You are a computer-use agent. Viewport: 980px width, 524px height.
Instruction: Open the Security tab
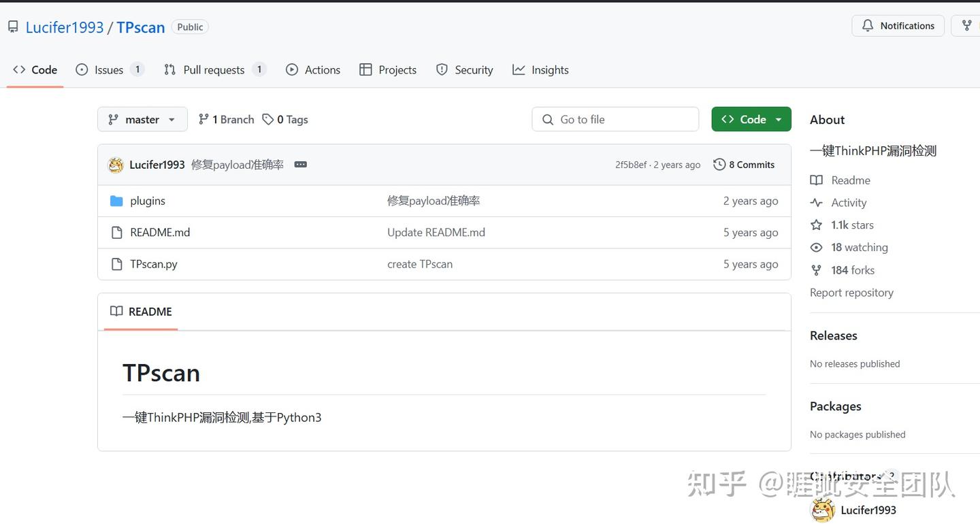tap(465, 69)
